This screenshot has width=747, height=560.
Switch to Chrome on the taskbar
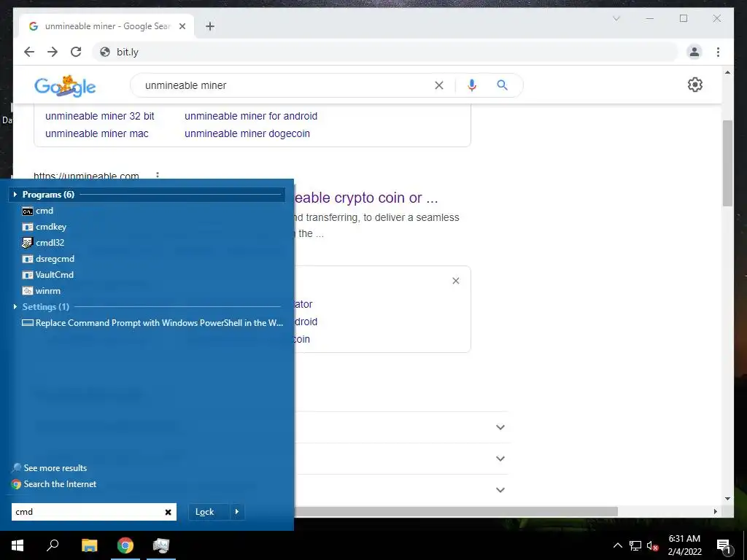coord(125,545)
